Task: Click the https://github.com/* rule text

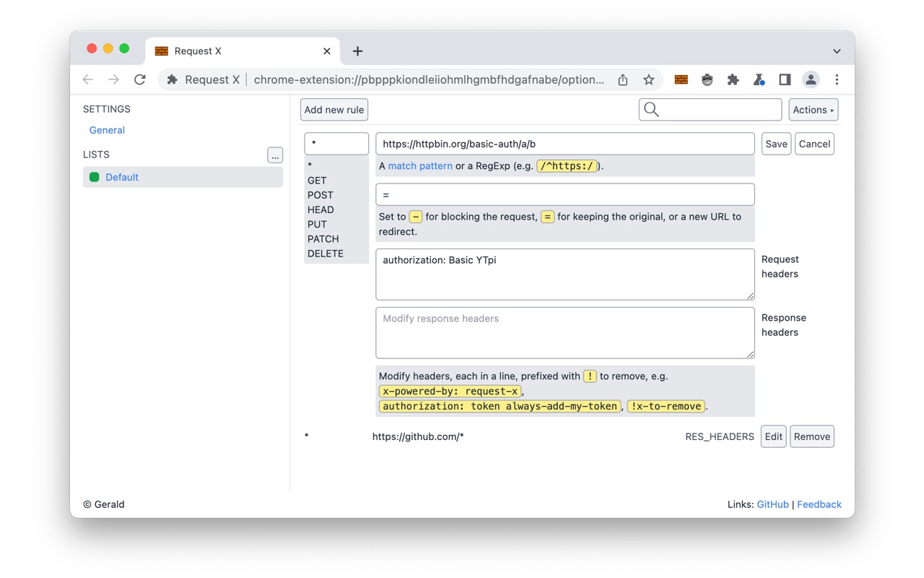Action: click(418, 436)
